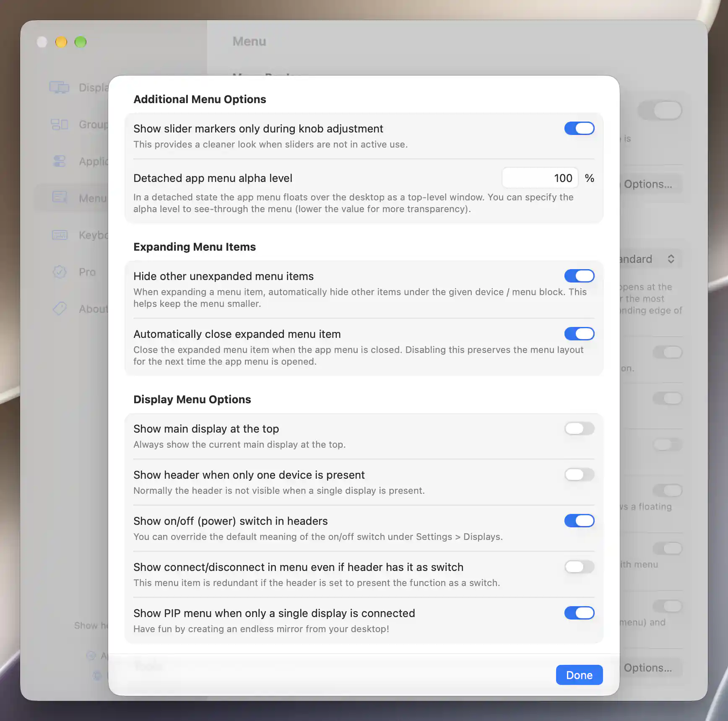The image size is (728, 721).
Task: Click the Done button
Action: (579, 675)
